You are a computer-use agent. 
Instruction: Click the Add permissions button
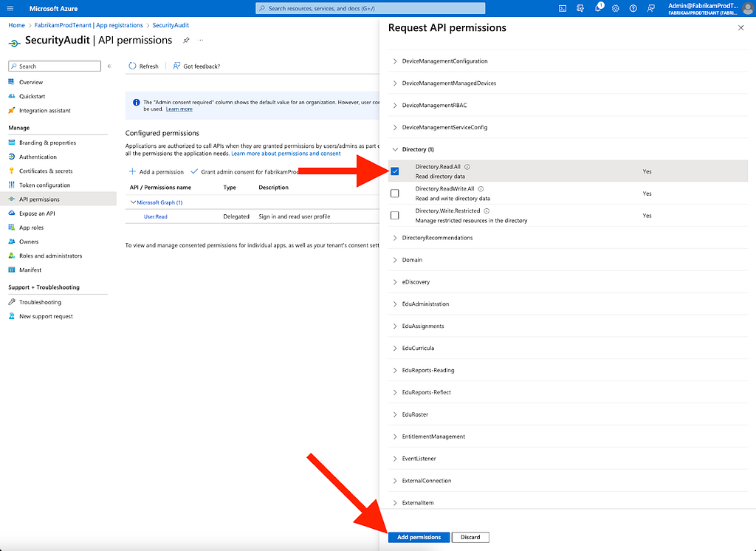pyautogui.click(x=419, y=537)
